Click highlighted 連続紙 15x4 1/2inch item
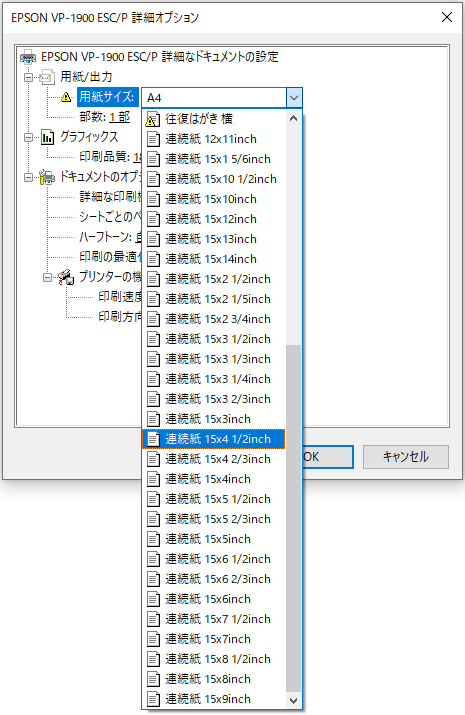This screenshot has height=715, width=465. [213, 439]
